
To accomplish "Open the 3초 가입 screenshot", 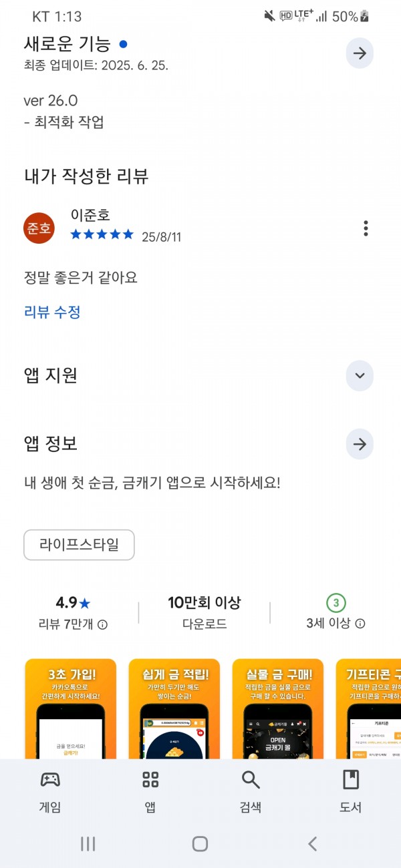I will pos(70,708).
